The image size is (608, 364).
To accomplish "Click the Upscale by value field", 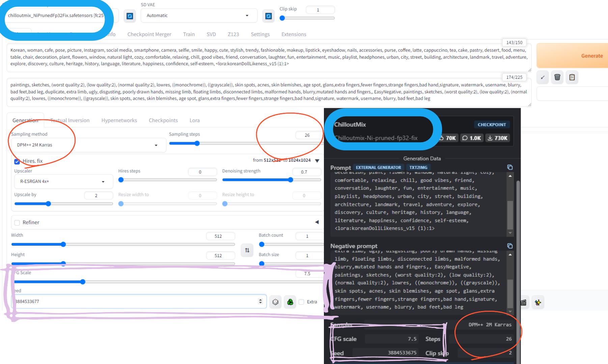I will 99,195.
